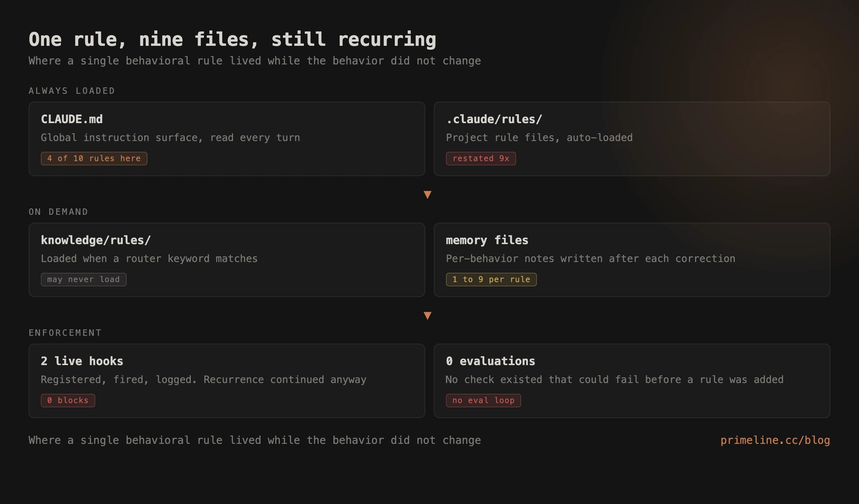
Task: Open the primeline.cc/blog link
Action: 775,440
